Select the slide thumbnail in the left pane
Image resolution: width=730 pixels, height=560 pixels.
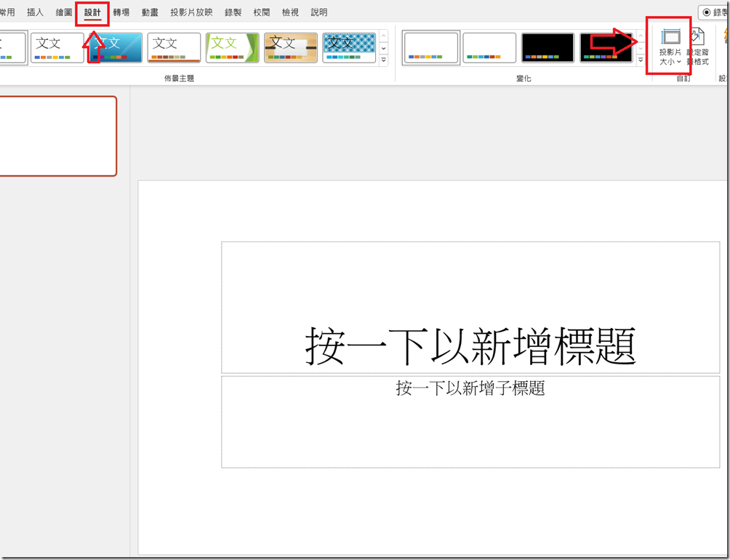58,136
